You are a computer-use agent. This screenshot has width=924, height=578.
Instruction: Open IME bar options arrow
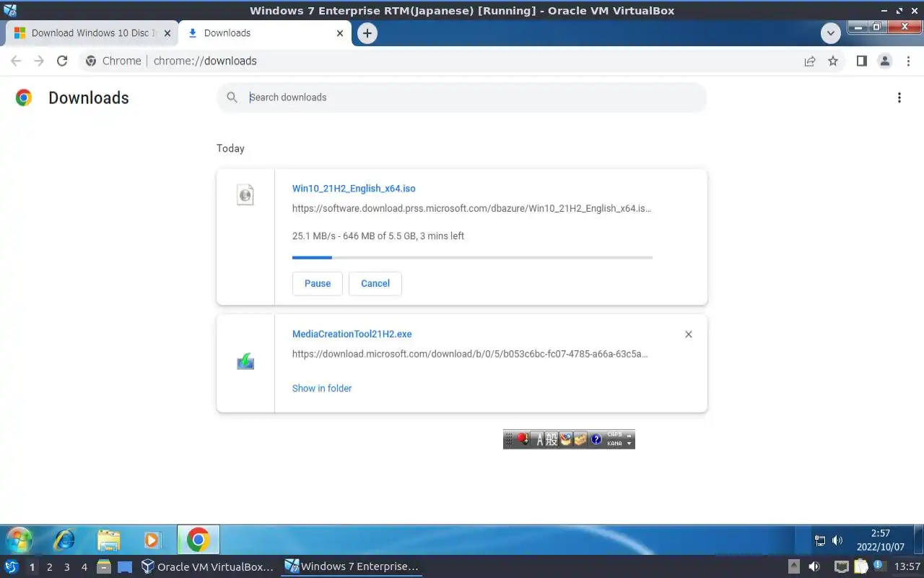[x=629, y=444]
